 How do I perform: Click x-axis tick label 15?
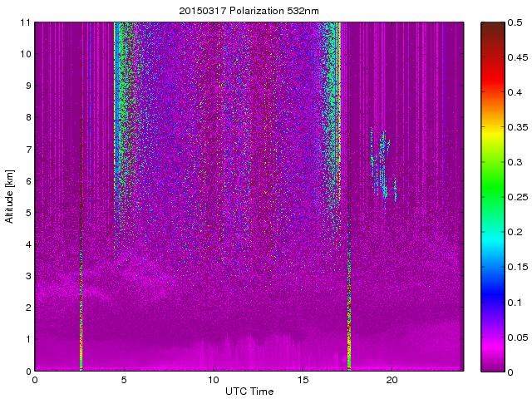(303, 380)
